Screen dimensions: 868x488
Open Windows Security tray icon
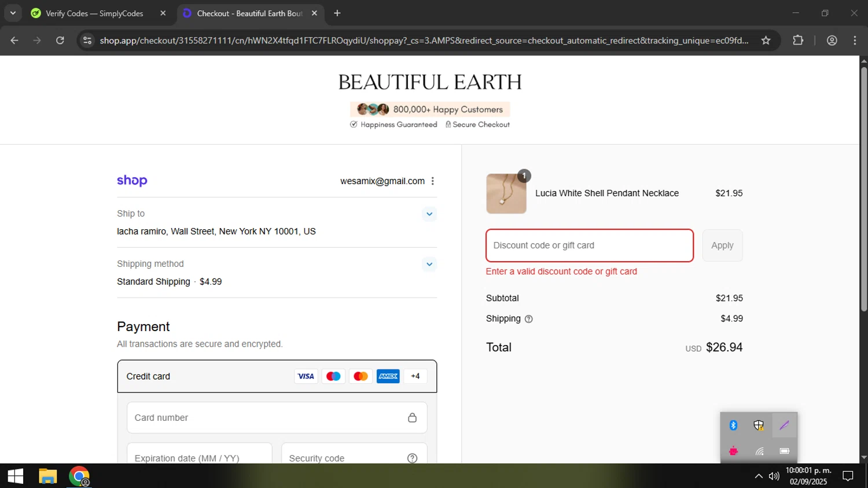[759, 425]
